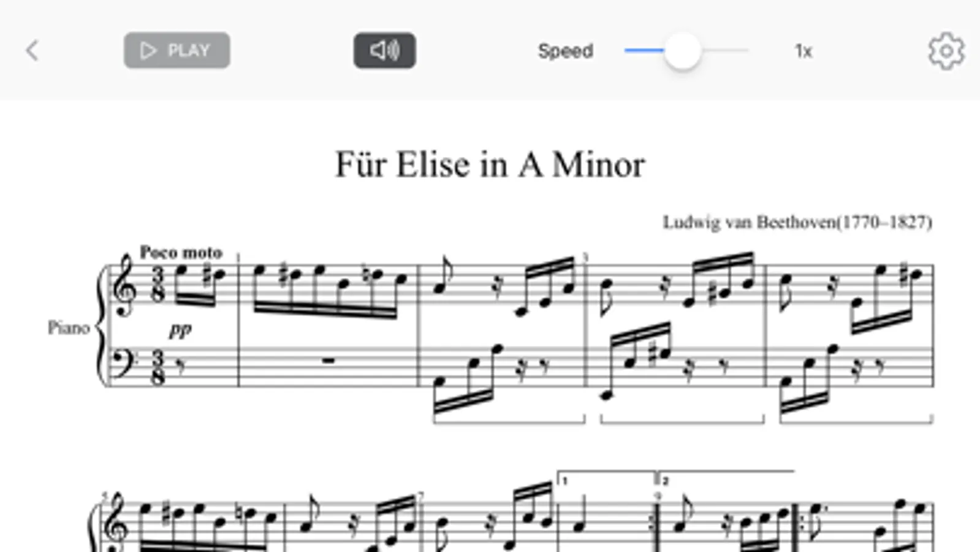Go back using the left chevron arrow

click(32, 51)
